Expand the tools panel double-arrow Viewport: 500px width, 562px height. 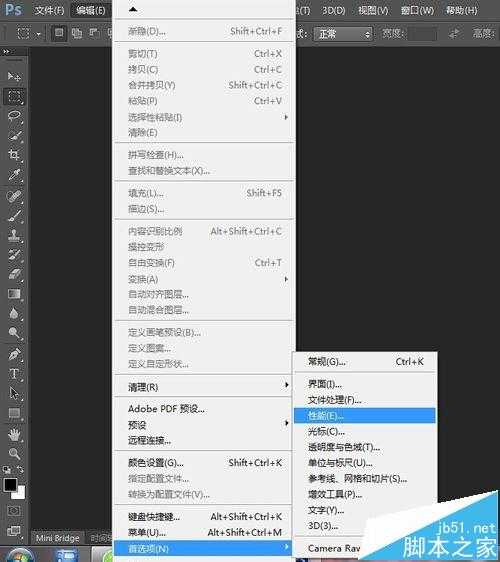[x=6, y=52]
